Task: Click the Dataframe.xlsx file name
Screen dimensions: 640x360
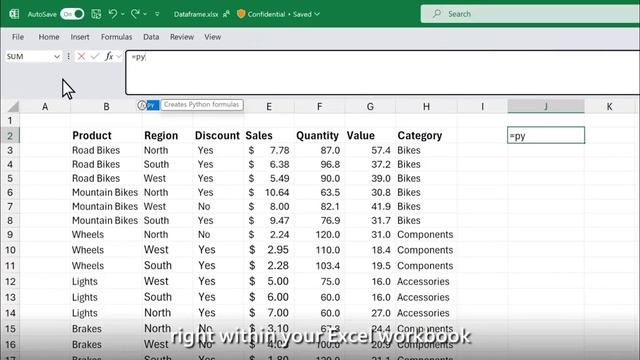Action: click(196, 14)
